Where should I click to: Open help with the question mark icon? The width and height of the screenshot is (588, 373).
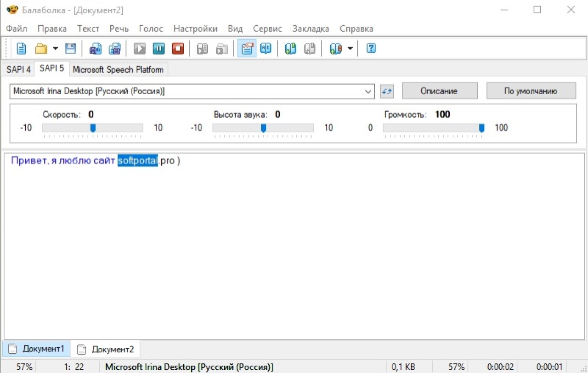point(371,48)
